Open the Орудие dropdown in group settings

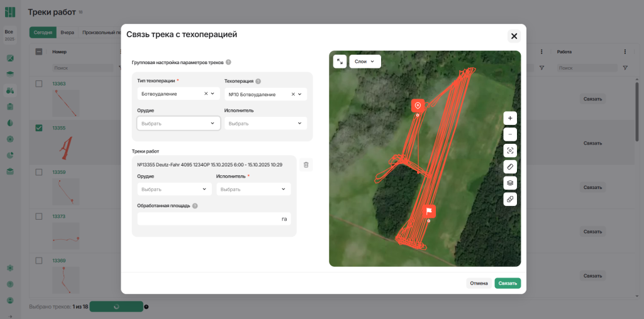point(179,123)
